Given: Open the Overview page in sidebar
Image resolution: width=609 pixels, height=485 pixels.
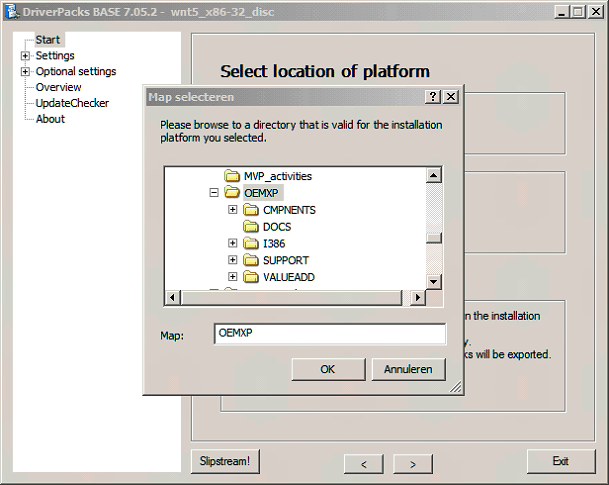Looking at the screenshot, I should click(58, 87).
